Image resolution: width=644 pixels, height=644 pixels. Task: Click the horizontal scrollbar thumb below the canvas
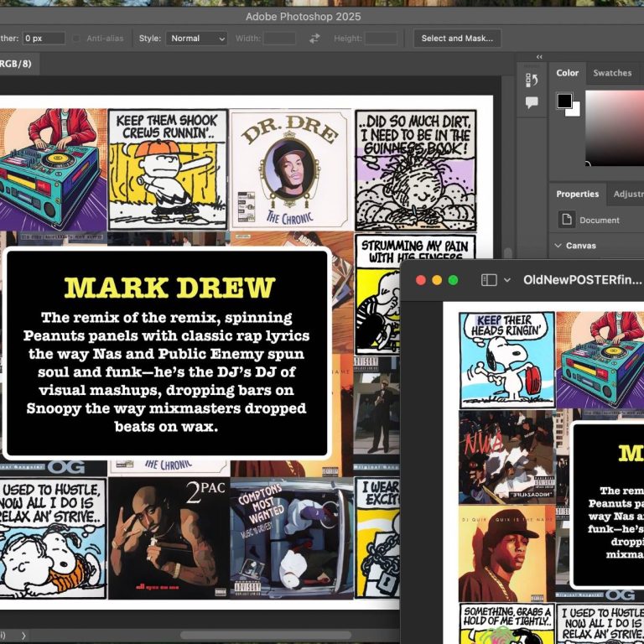click(265, 636)
